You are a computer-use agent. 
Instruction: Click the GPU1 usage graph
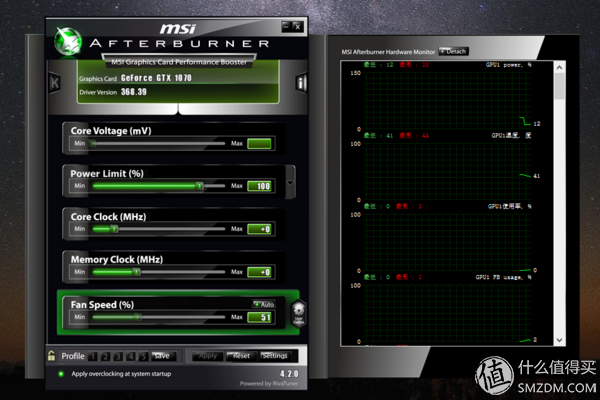coord(448,241)
